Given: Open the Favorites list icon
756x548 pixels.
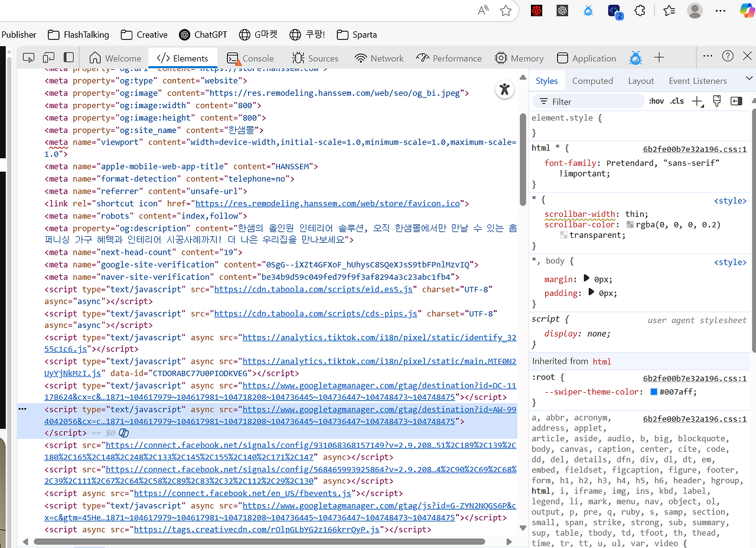Looking at the screenshot, I should pos(669,11).
